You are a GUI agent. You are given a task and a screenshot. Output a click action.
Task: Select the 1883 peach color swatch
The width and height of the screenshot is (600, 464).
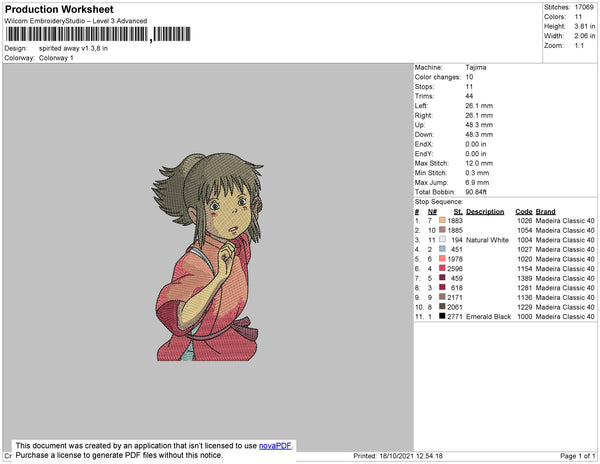(x=442, y=220)
